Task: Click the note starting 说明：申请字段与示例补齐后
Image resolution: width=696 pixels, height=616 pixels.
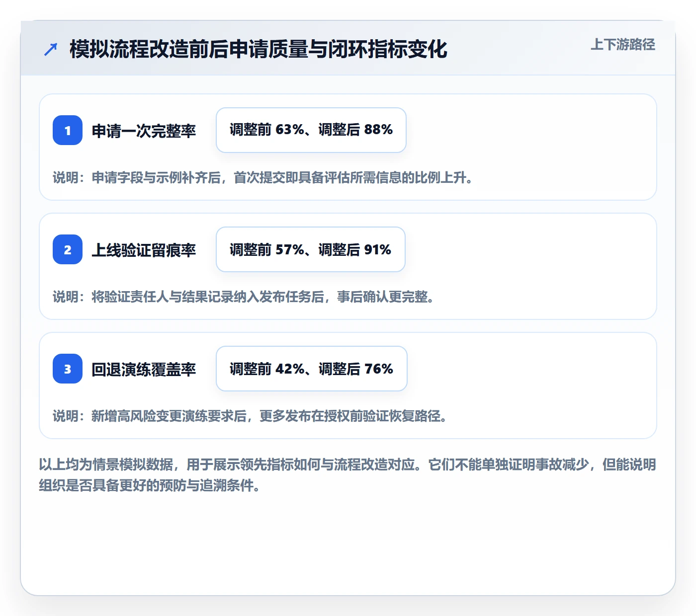Action: pos(262,177)
